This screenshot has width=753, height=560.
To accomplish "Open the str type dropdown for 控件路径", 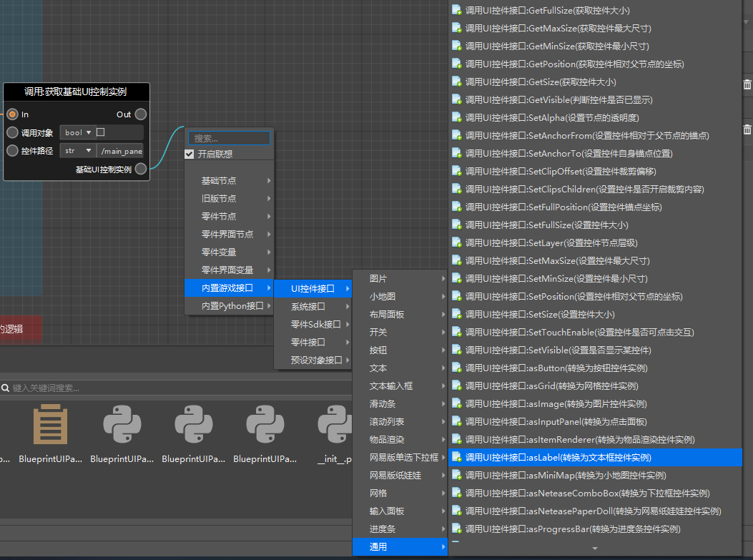I will point(78,151).
